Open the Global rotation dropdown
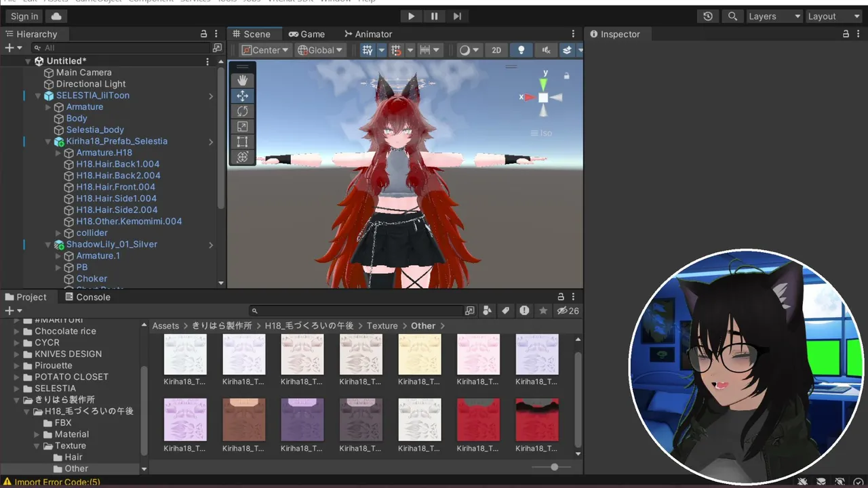 coord(321,50)
